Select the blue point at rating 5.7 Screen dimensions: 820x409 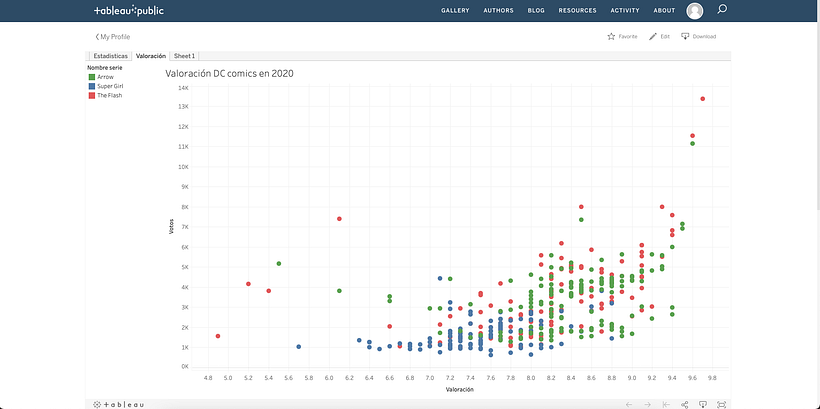(x=299, y=347)
